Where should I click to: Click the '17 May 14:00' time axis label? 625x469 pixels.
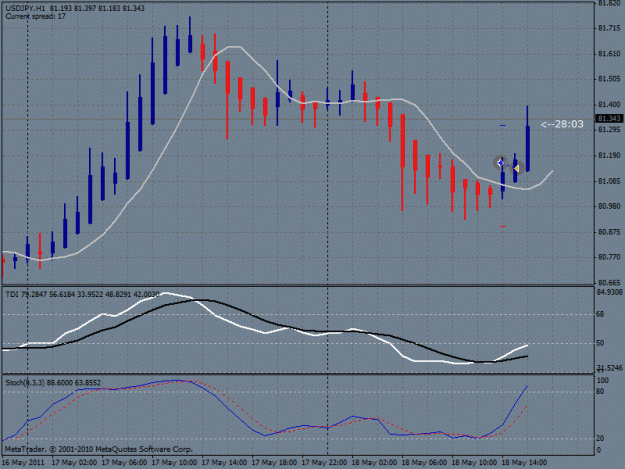pyautogui.click(x=224, y=463)
